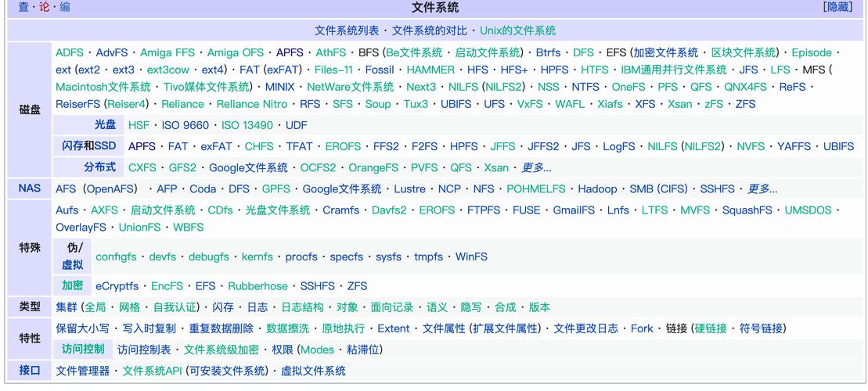Open the OverlayFS link
868x391 pixels.
pos(81,228)
